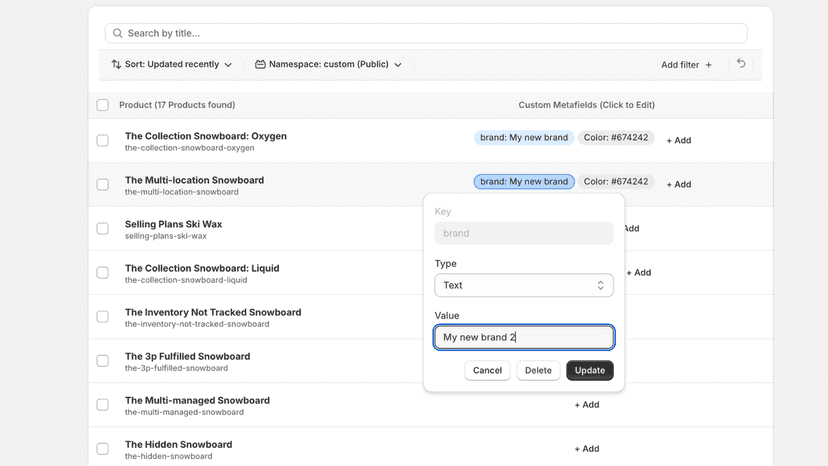Click Color #674242 tag on Multi-location row

(616, 182)
